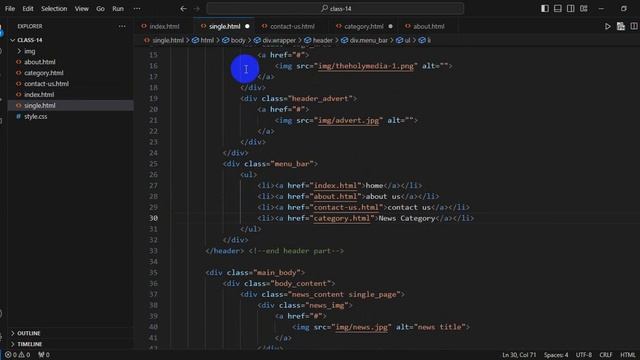Toggle bottom panel layout icon
The width and height of the screenshot is (640, 360).
tap(558, 8)
